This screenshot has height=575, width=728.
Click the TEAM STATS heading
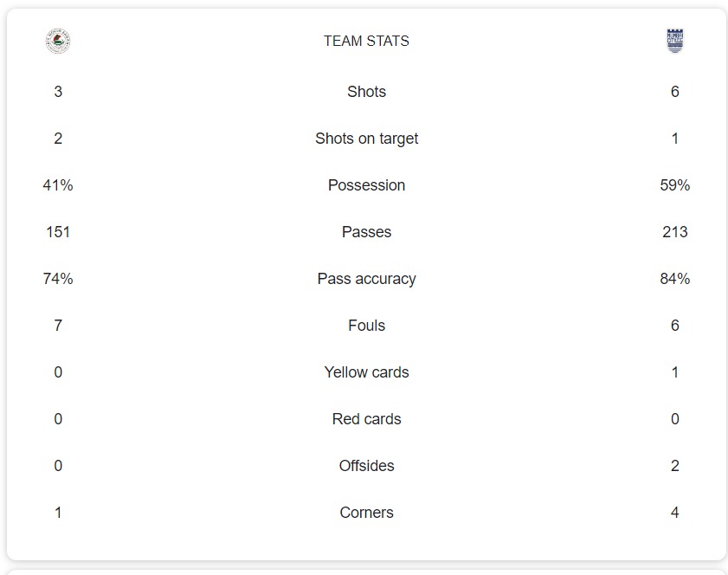tap(366, 41)
